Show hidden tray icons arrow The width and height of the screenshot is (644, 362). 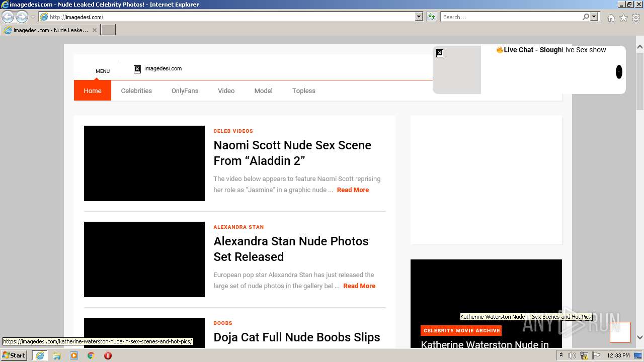pos(561,355)
